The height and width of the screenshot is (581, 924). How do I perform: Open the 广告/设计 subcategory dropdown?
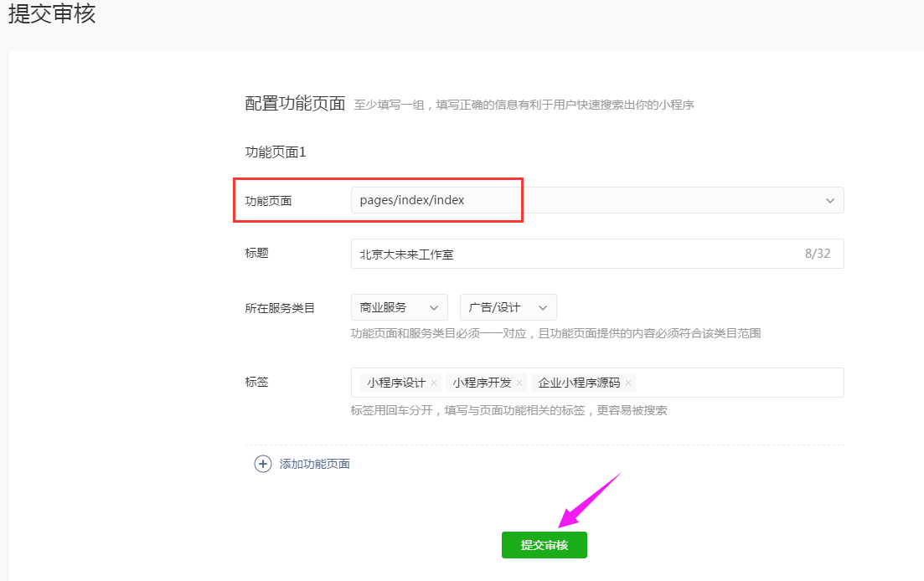pyautogui.click(x=508, y=307)
